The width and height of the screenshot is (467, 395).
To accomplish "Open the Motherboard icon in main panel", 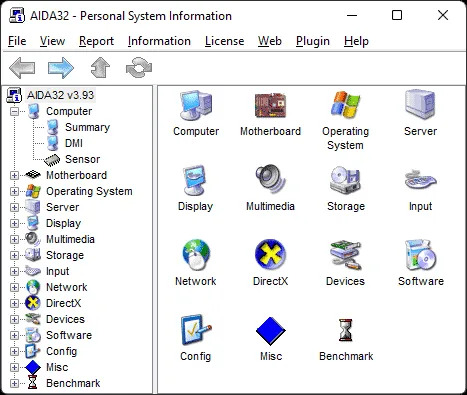I will 270,106.
